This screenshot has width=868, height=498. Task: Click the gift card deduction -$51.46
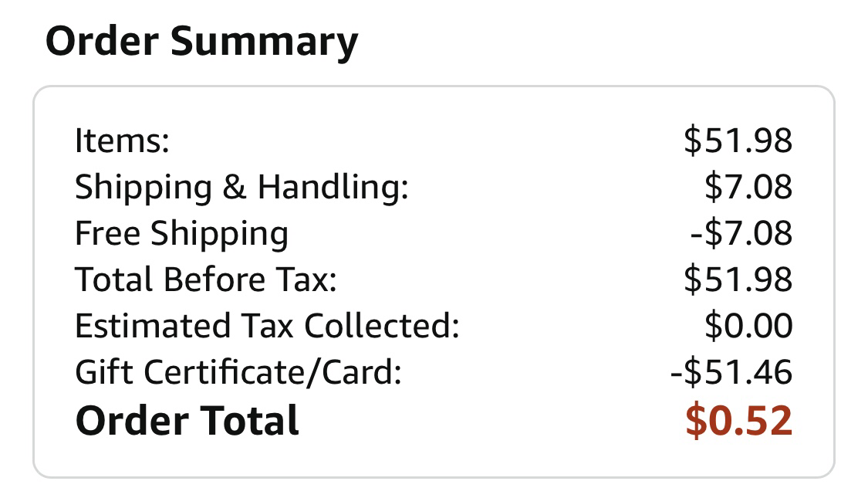coord(731,373)
